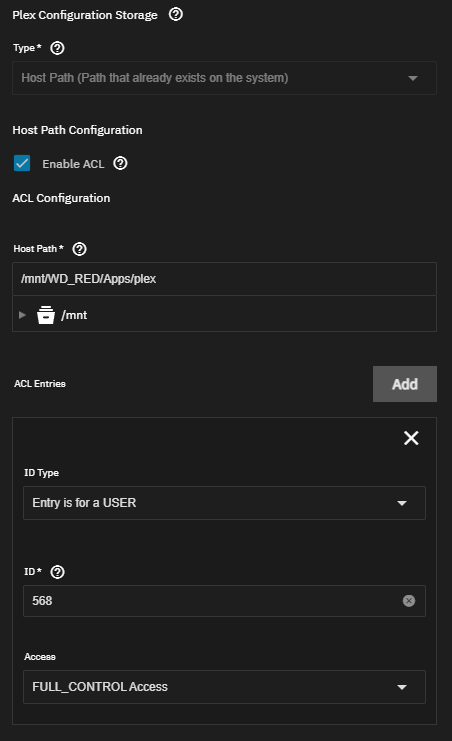Add a new ACL entry
This screenshot has height=741, width=452.
click(x=405, y=384)
